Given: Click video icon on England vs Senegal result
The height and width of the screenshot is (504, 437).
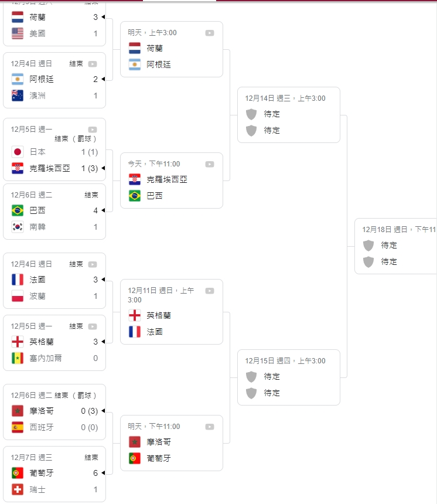Looking at the screenshot, I should (93, 326).
